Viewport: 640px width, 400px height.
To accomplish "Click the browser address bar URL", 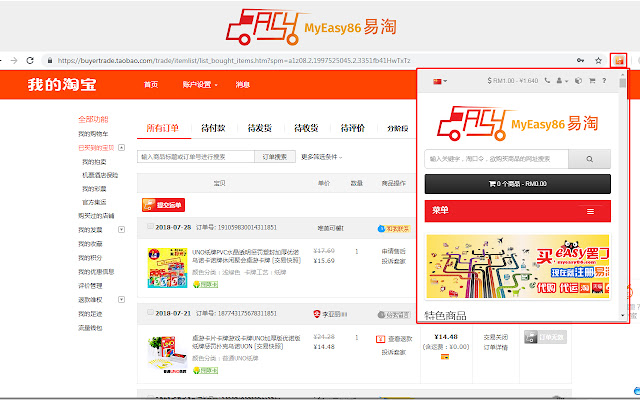I will pos(233,60).
